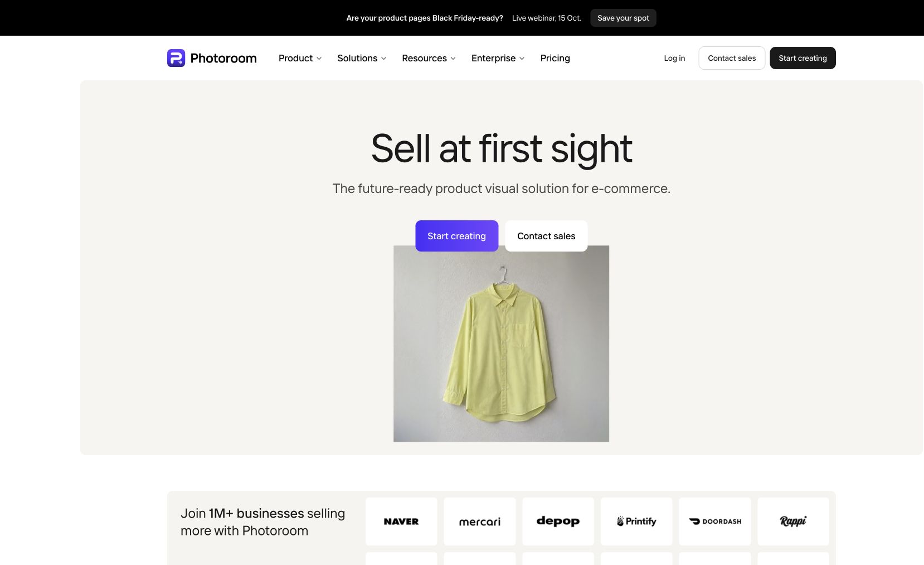Expand the Enterprise dropdown menu
Screen dimensions: 924x565
498,58
